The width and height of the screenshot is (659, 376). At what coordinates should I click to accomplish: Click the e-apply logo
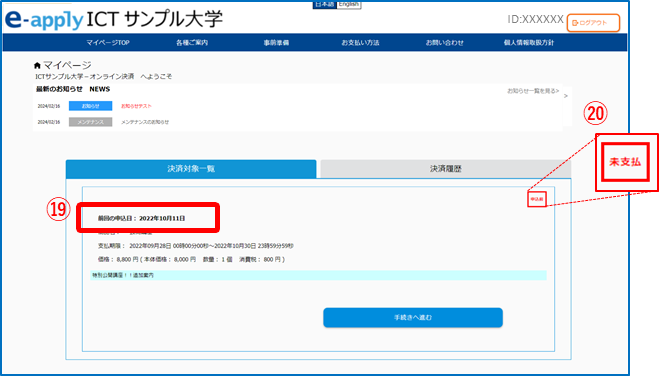pyautogui.click(x=44, y=20)
